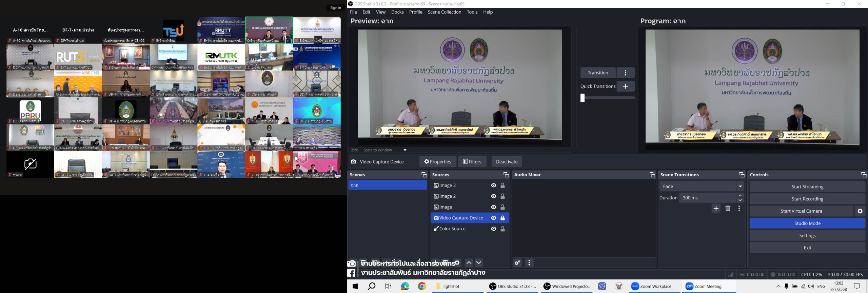The image size is (868, 293).
Task: Open source Properties button
Action: [437, 162]
